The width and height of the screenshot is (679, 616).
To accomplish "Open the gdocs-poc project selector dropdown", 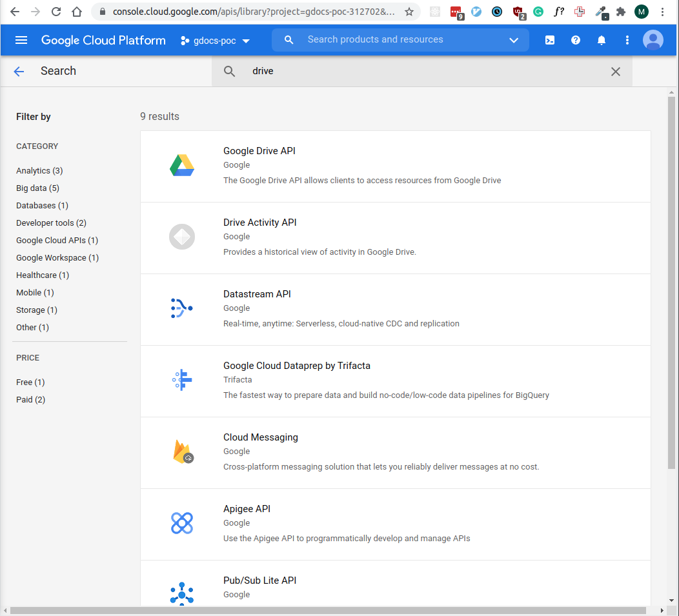I will (215, 40).
